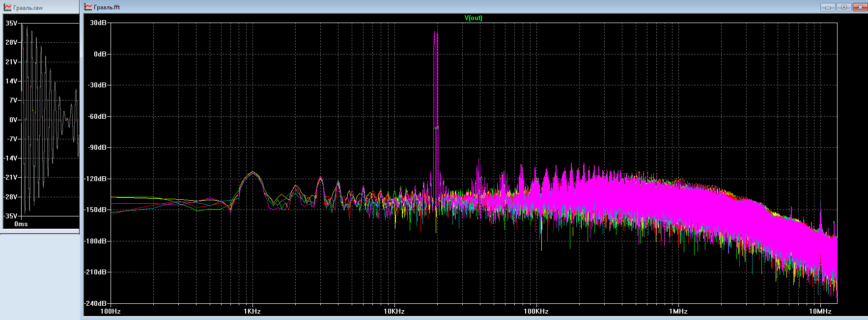Click the 35V label in raw waveform pane

pyautogui.click(x=11, y=23)
